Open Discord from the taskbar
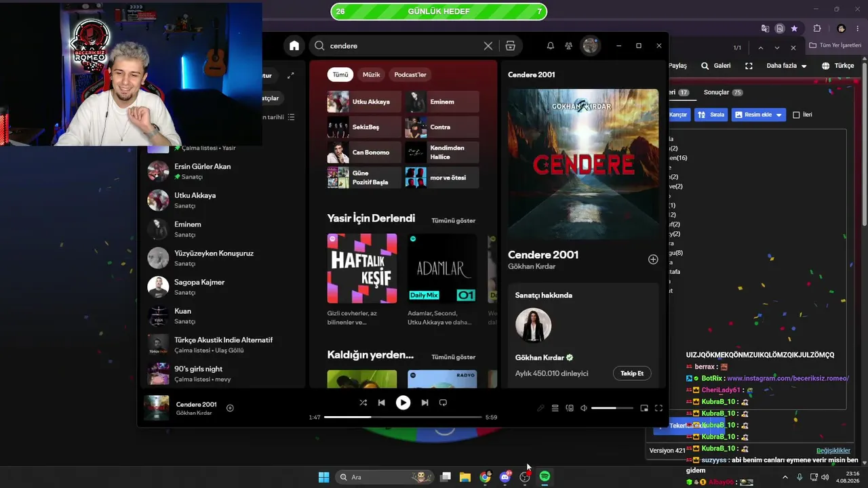The image size is (868, 488). [505, 477]
